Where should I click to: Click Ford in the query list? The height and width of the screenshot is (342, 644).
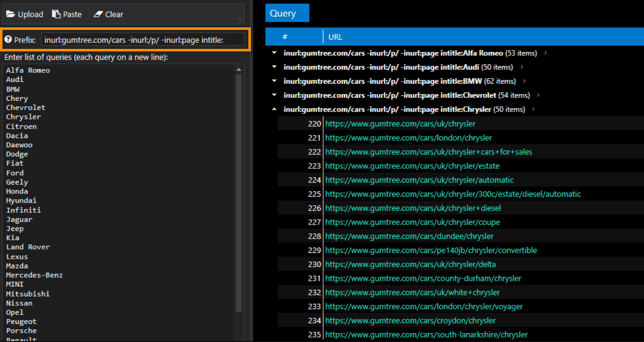pyautogui.click(x=15, y=173)
